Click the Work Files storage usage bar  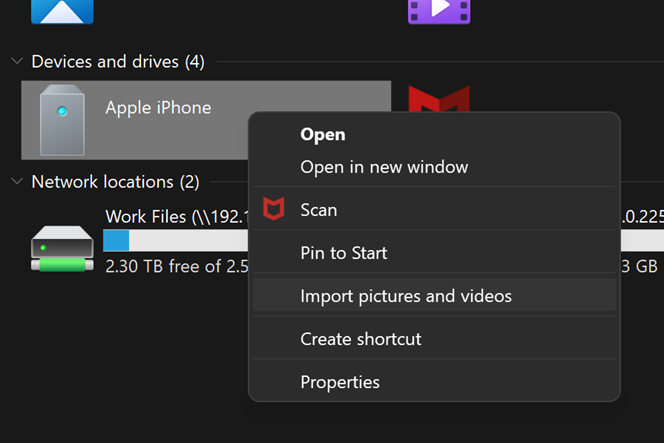click(176, 240)
